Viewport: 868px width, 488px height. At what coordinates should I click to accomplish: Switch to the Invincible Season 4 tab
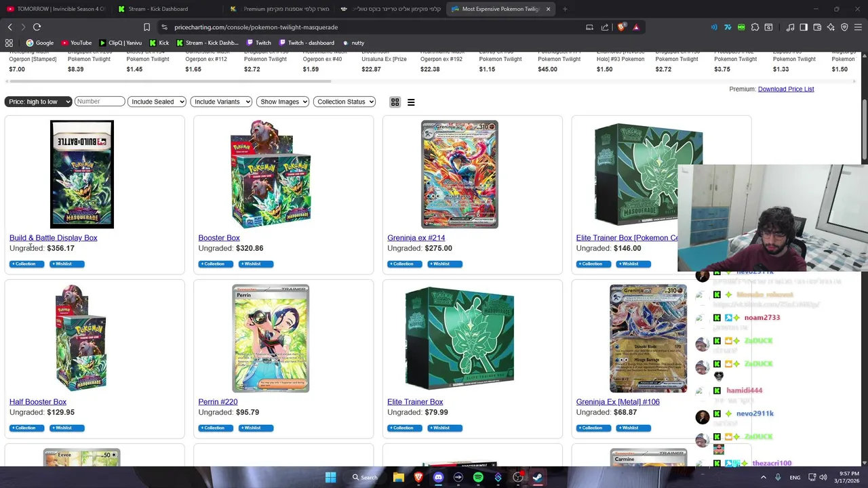56,9
